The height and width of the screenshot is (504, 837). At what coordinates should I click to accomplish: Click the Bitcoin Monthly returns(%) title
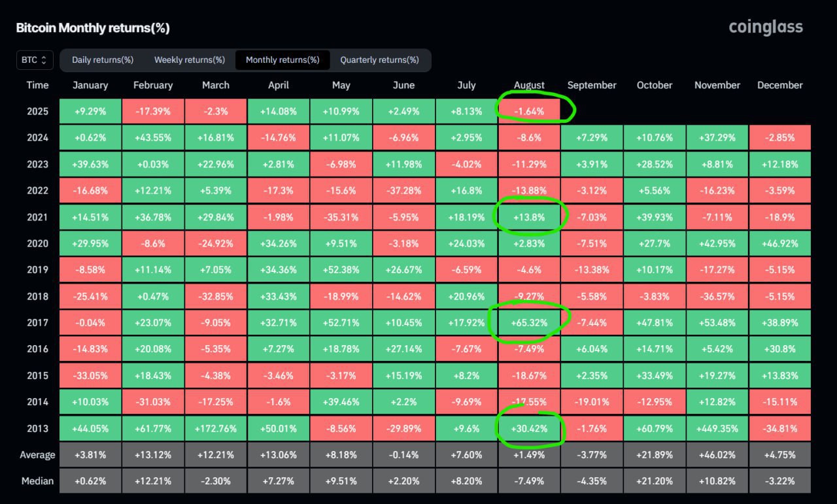[93, 28]
